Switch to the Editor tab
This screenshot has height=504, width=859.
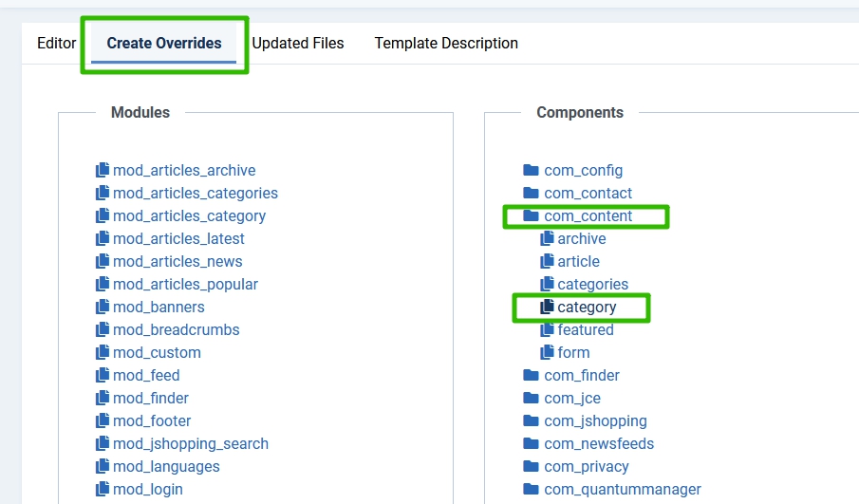56,44
